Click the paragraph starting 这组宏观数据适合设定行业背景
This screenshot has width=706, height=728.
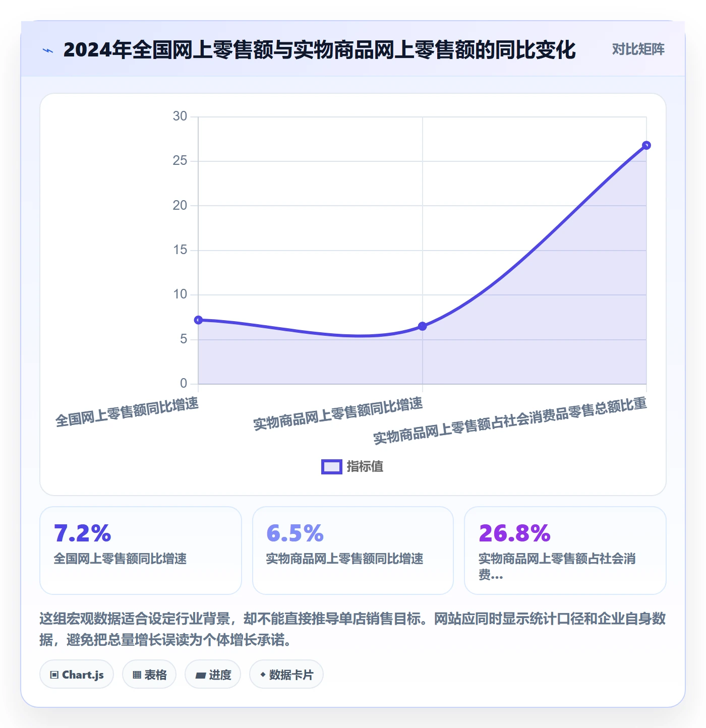click(x=352, y=629)
